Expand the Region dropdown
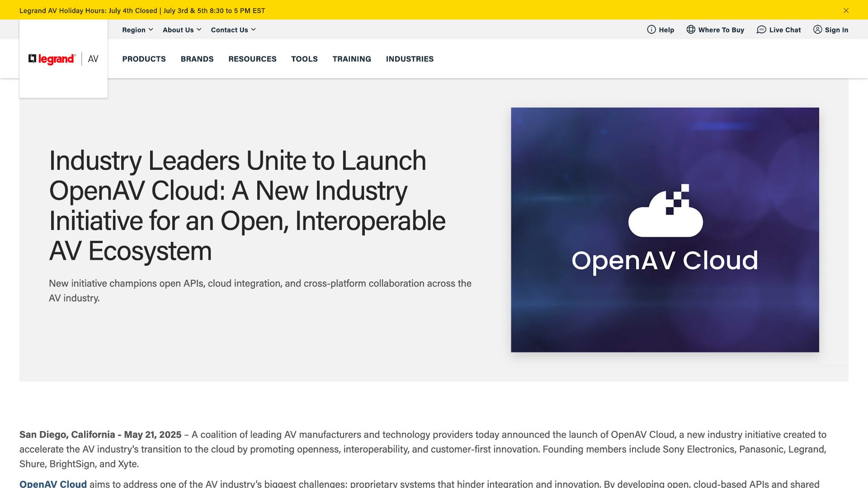Image resolution: width=868 pixels, height=488 pixels. [x=137, y=30]
